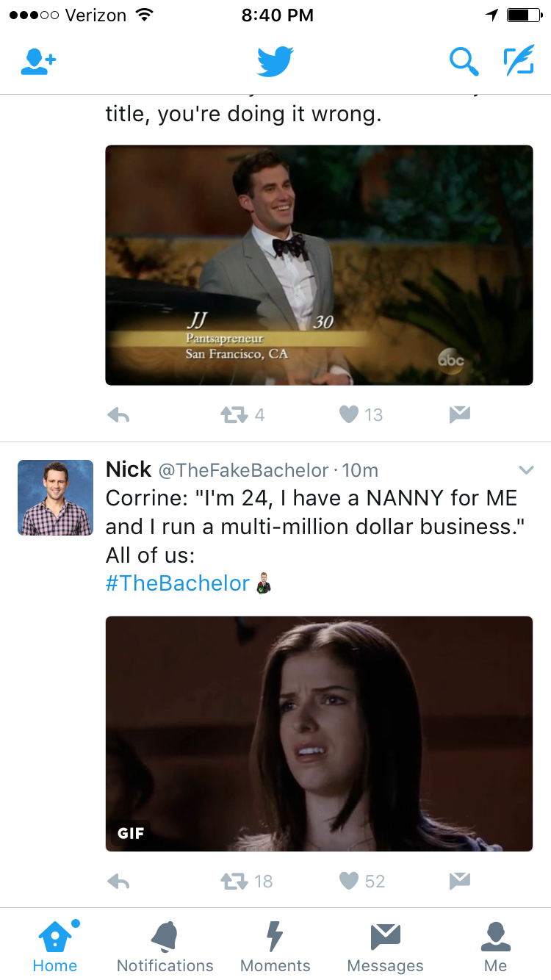Open the search magnifier icon

(x=464, y=62)
